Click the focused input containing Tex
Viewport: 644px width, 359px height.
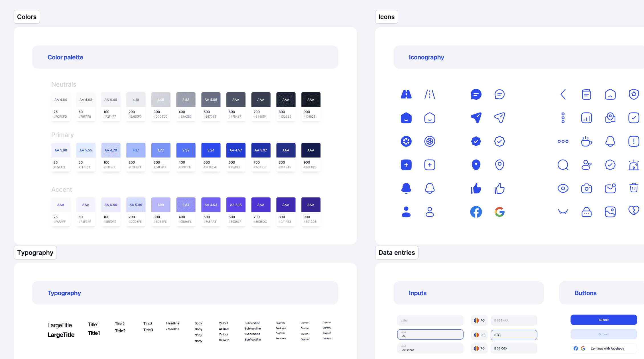[430, 334]
